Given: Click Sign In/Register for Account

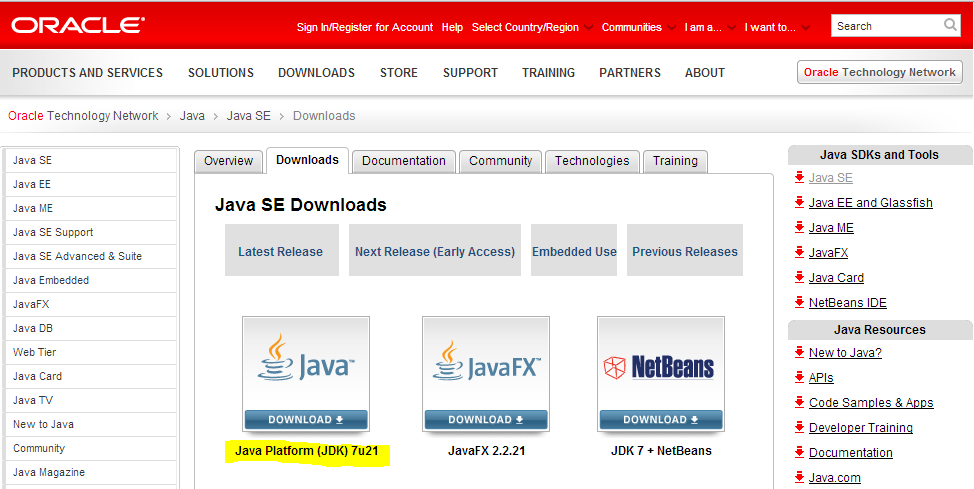Looking at the screenshot, I should pos(365,27).
